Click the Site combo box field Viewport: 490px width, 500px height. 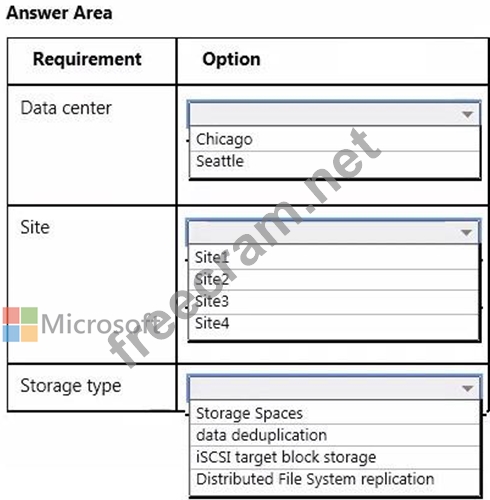[x=333, y=232]
